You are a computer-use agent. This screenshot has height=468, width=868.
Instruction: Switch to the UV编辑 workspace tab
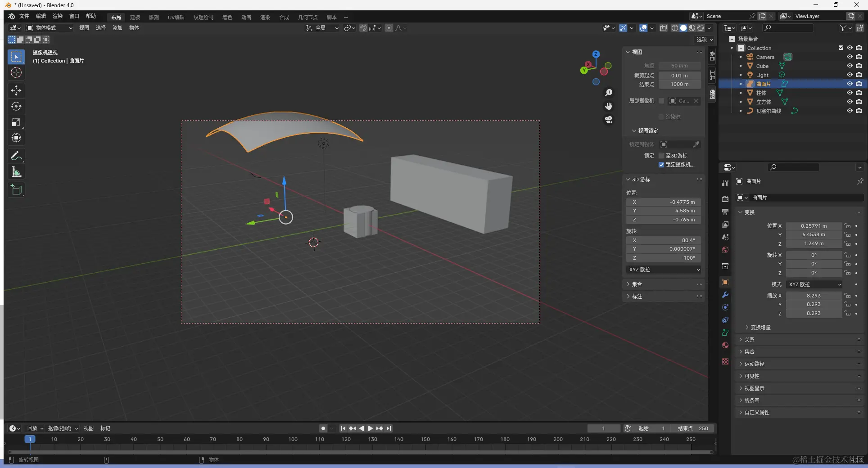(x=176, y=17)
